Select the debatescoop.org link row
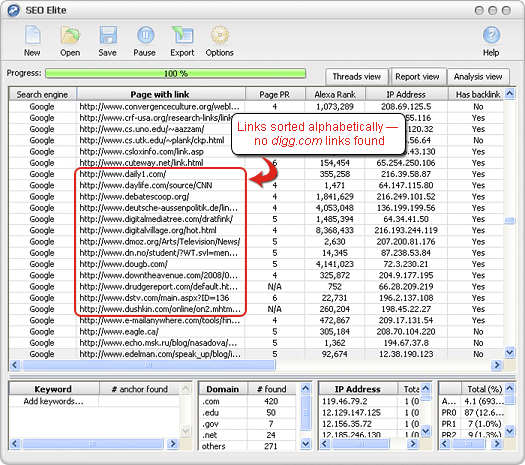 pos(256,197)
